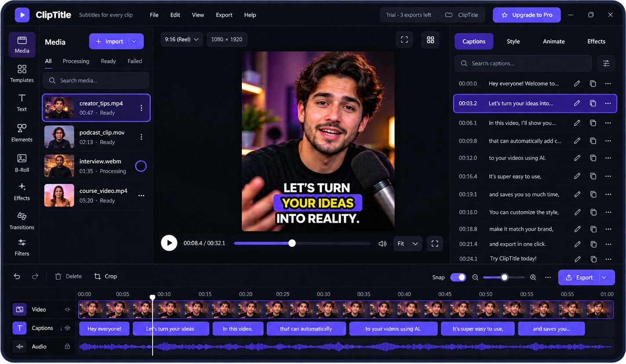Show only Failed media filter tab
This screenshot has width=626, height=364.
click(x=135, y=61)
